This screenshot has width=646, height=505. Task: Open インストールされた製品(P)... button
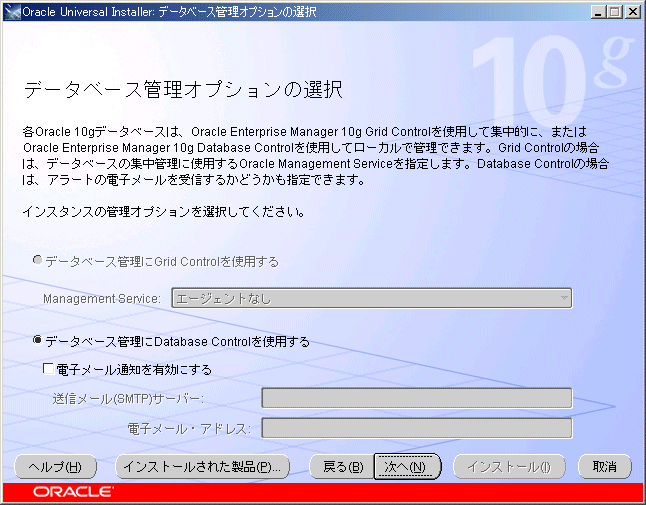pyautogui.click(x=202, y=467)
